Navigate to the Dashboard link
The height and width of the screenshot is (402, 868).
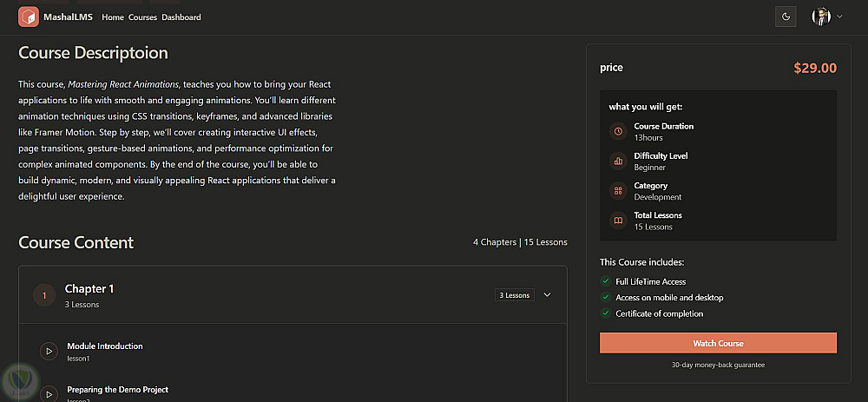pos(181,17)
